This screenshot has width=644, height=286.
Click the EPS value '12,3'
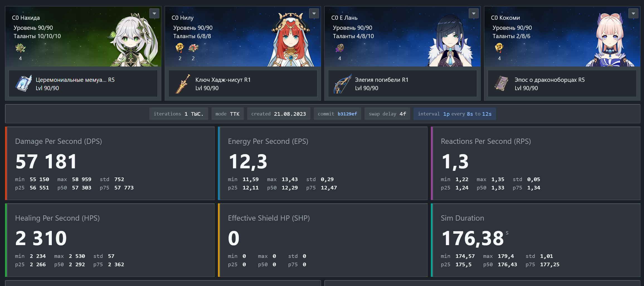point(248,162)
